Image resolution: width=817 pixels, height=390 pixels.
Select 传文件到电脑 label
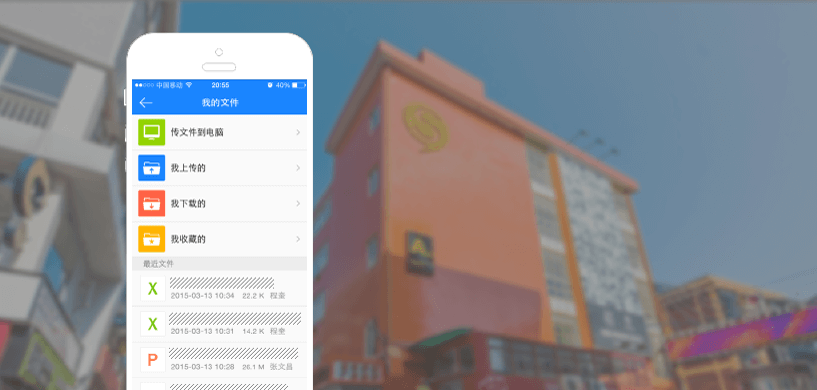click(197, 132)
